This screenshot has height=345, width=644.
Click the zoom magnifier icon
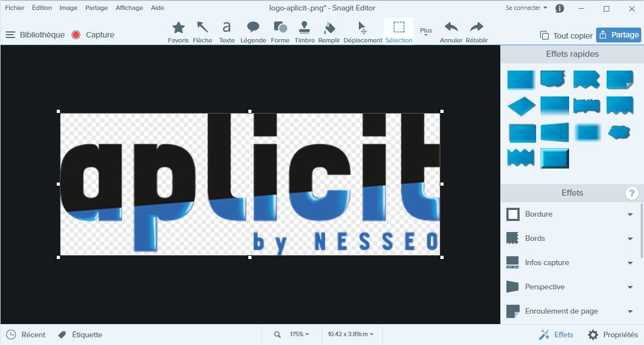[277, 335]
